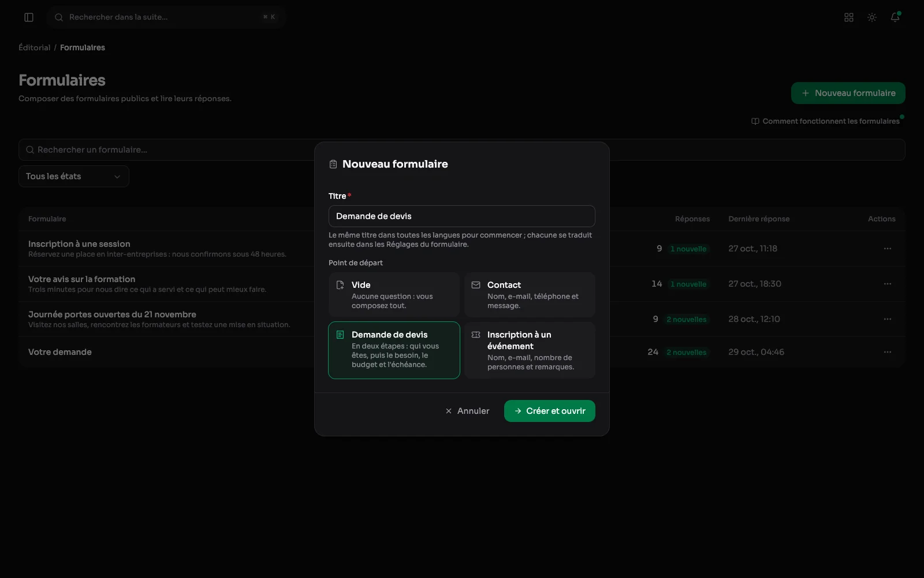Open actions menu for Inscription à une session
The height and width of the screenshot is (578, 924).
(x=888, y=249)
